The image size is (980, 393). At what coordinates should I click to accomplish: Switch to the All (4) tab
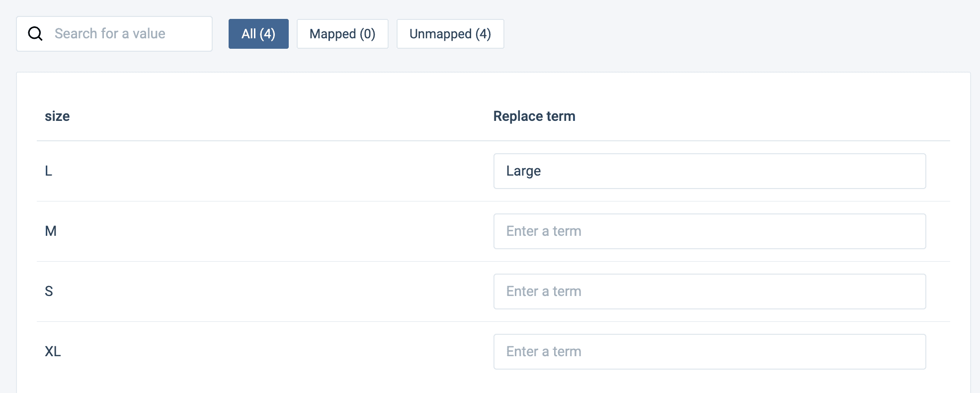tap(258, 34)
